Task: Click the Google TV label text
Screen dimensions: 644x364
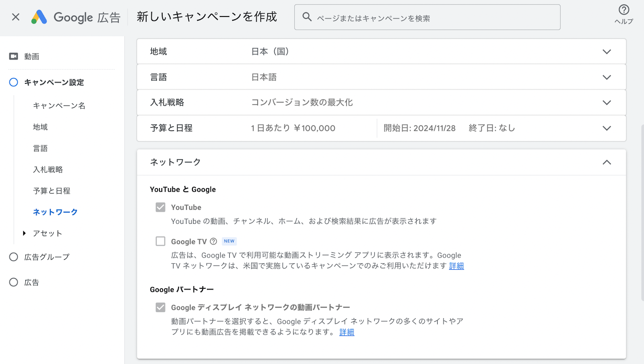Action: (189, 242)
